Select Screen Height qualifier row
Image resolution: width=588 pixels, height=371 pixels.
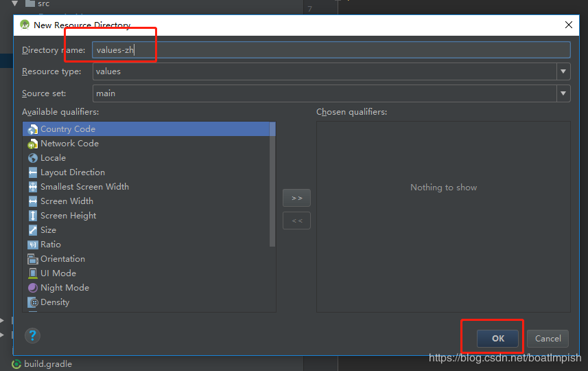click(146, 216)
